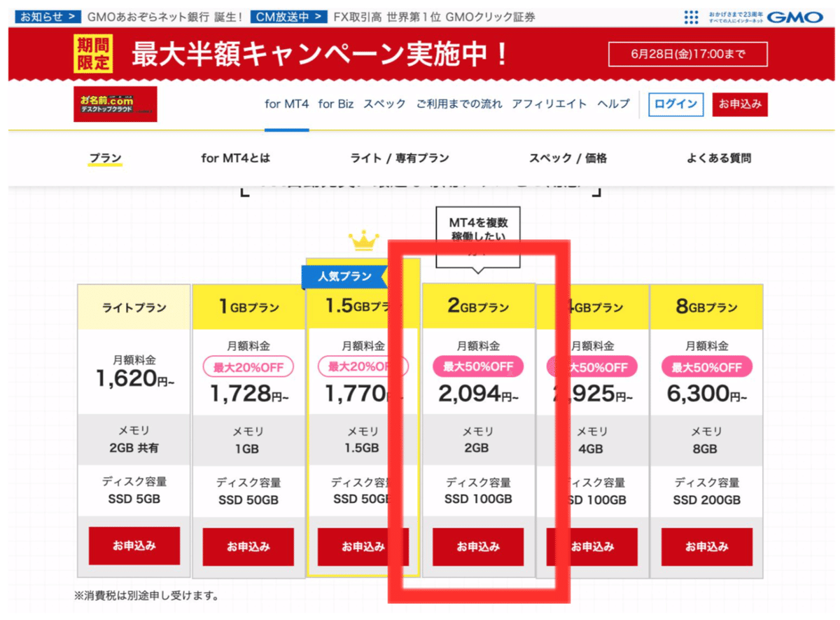The image size is (840, 620).
Task: Apply for the ライトプラン via お申込み
Action: (134, 546)
